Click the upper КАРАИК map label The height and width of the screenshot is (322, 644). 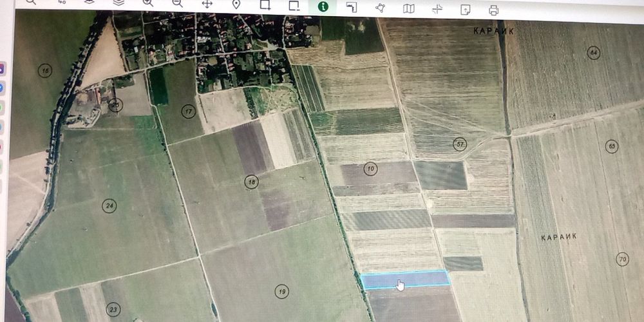[x=494, y=31]
